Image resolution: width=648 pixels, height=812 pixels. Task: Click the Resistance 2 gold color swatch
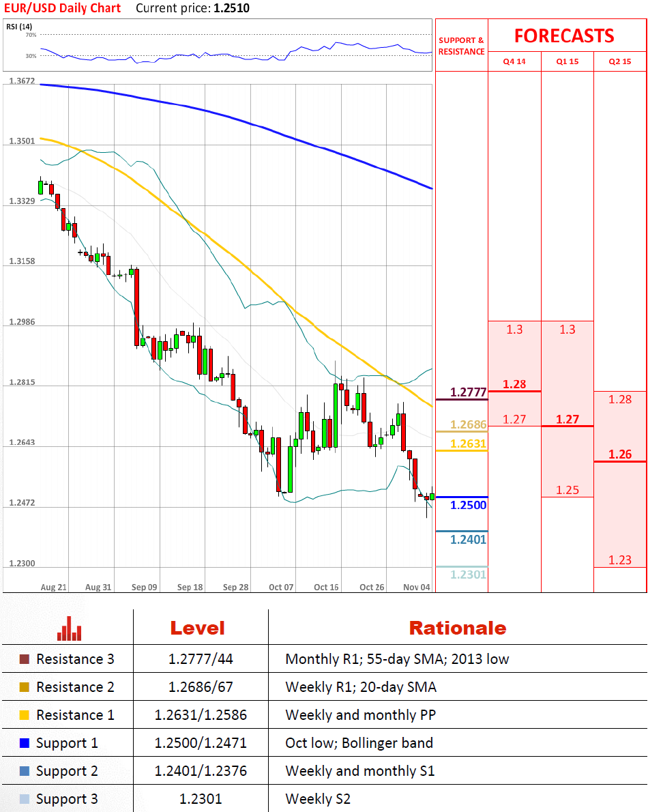click(x=25, y=687)
